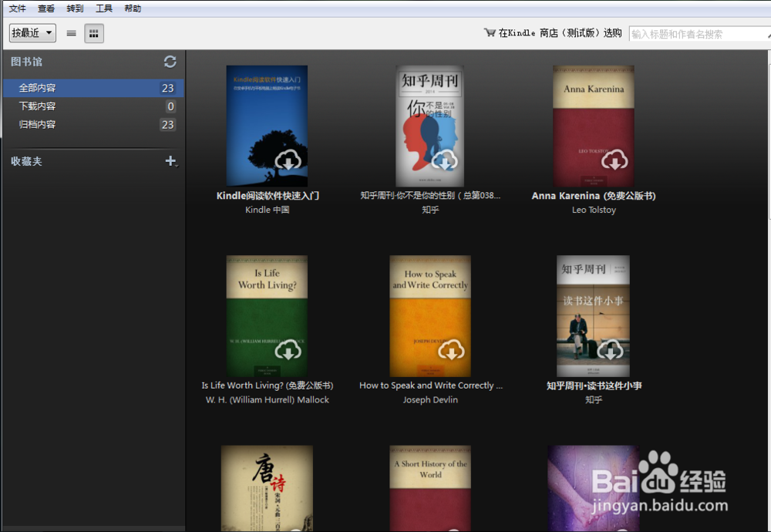Select 归档内容 in the library

point(93,124)
